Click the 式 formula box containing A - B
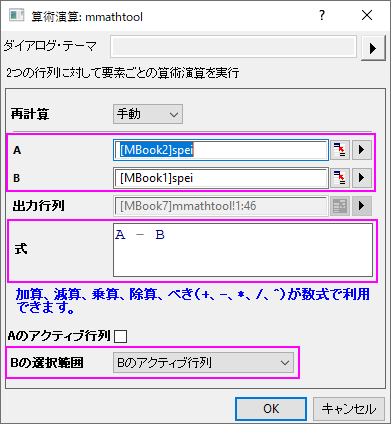This screenshot has height=424, width=391. tap(243, 250)
